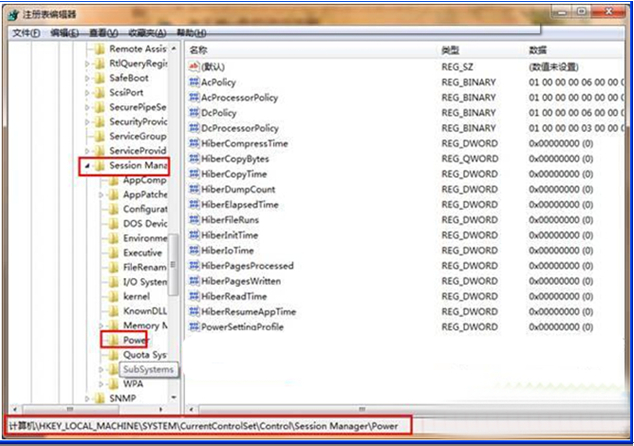The image size is (634, 446).
Task: Click the PowerSettingProfile value icon
Action: coord(194,326)
